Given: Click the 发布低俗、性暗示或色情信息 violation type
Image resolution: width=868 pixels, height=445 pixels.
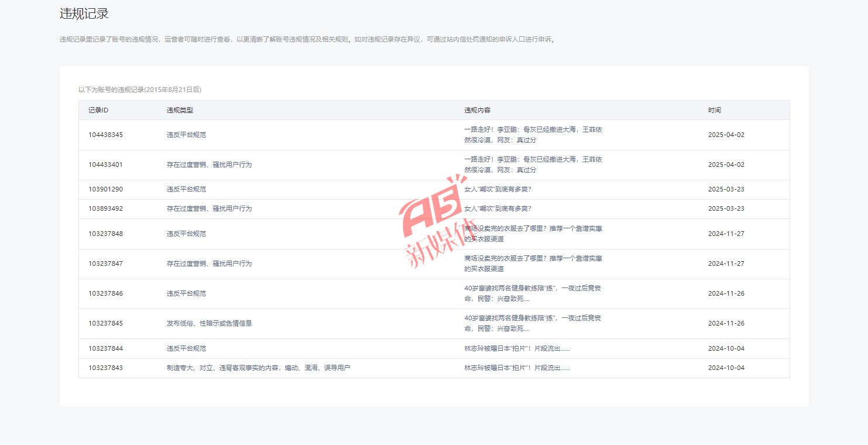Looking at the screenshot, I should click(209, 323).
